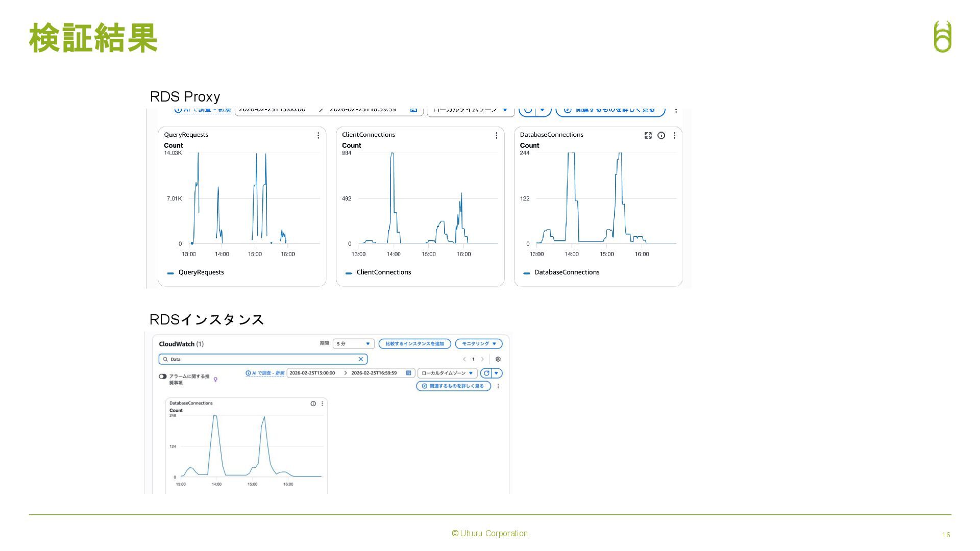Screen dimensions: 980x551
Task: Show info for RDS instance DatabaseConnections
Action: (313, 404)
